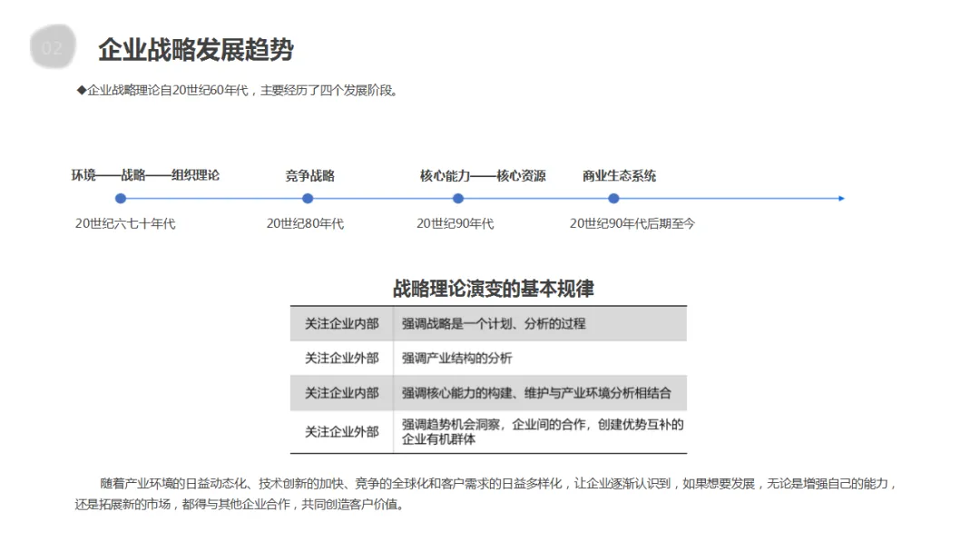This screenshot has height=552, width=980.
Task: Select label 商业生态系统
Action: pyautogui.click(x=620, y=175)
